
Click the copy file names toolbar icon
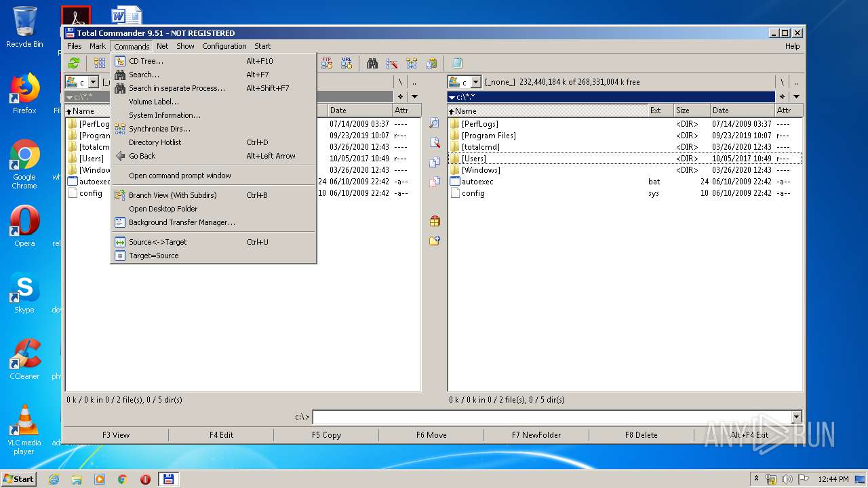431,63
